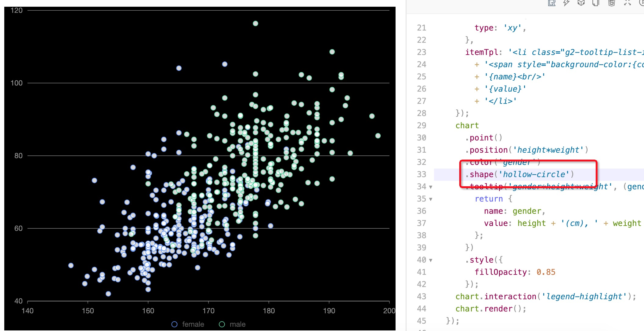Screen dimensions: 644x331
Task: Click the female legend circle marker
Action: pyautogui.click(x=175, y=324)
